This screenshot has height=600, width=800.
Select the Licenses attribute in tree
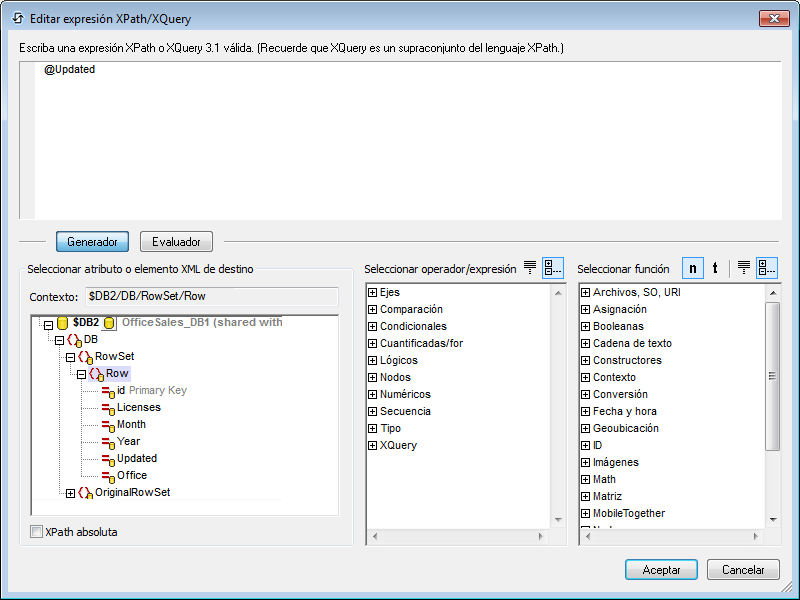point(138,408)
